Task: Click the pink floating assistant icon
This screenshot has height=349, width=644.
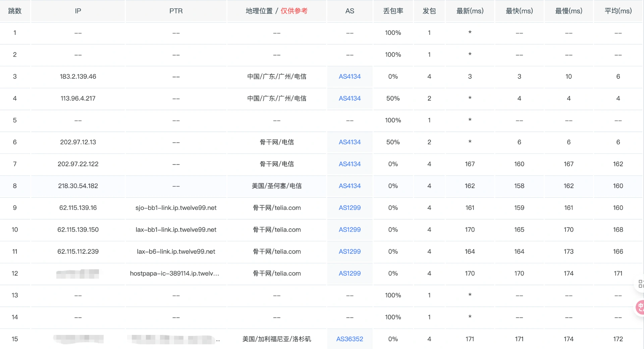Action: point(640,307)
